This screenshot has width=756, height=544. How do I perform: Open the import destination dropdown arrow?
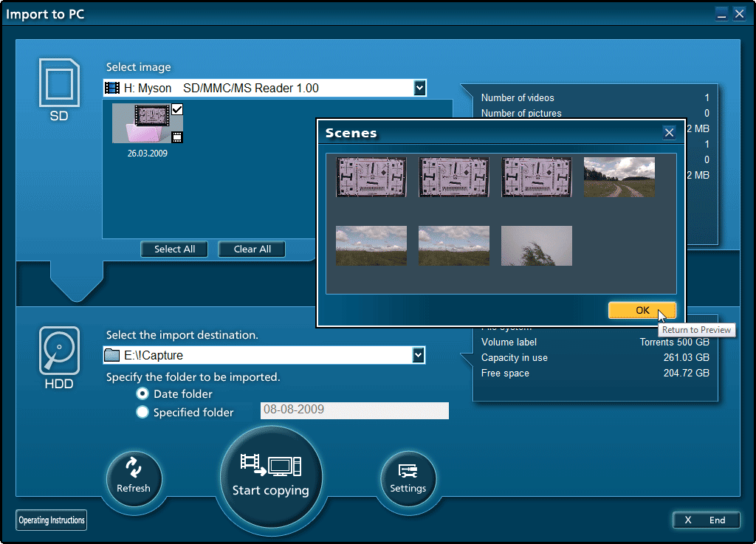[x=418, y=355]
